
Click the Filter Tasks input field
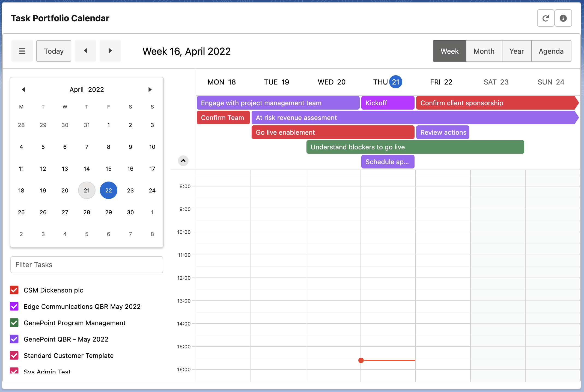coord(87,265)
